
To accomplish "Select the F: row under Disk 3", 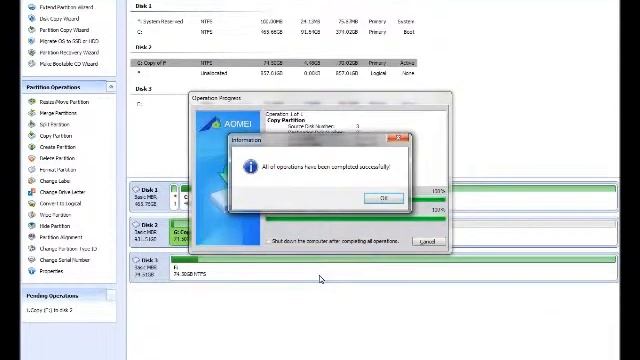I will [x=160, y=104].
